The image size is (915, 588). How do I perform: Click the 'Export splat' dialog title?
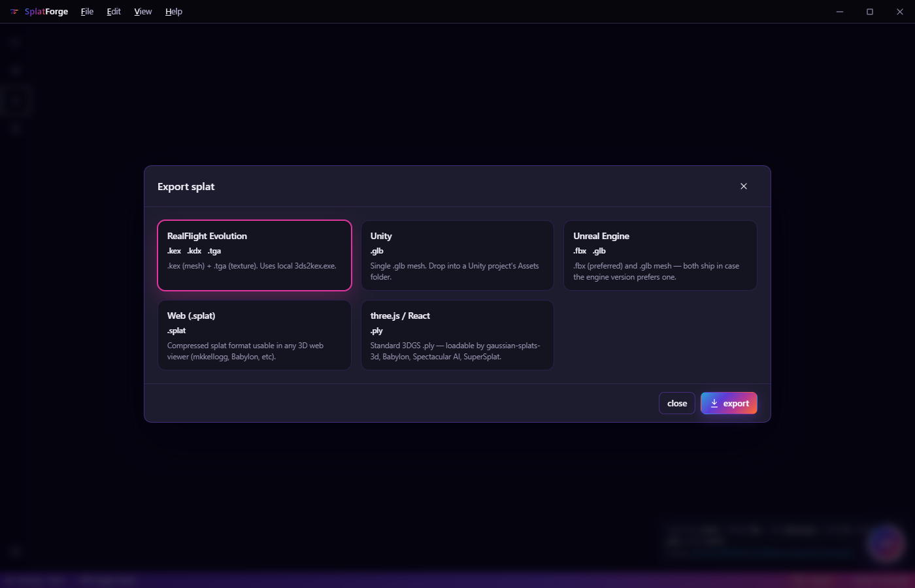(186, 187)
